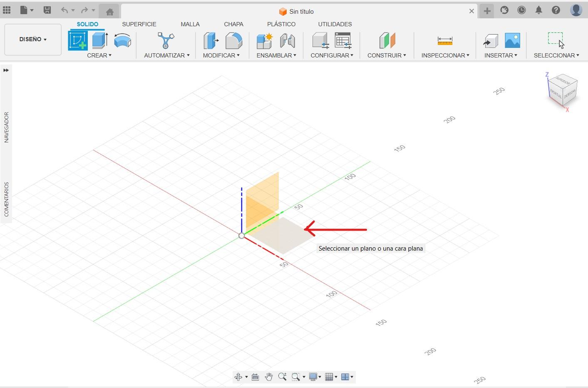
Task: Click the Insert Derive icon
Action: pos(491,41)
